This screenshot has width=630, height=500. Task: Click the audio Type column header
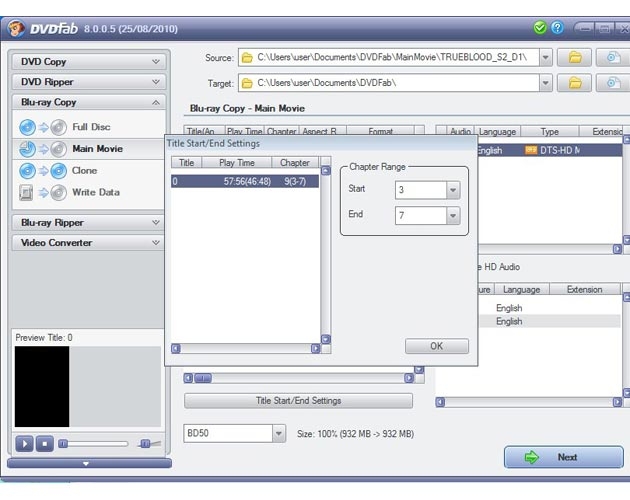click(550, 132)
